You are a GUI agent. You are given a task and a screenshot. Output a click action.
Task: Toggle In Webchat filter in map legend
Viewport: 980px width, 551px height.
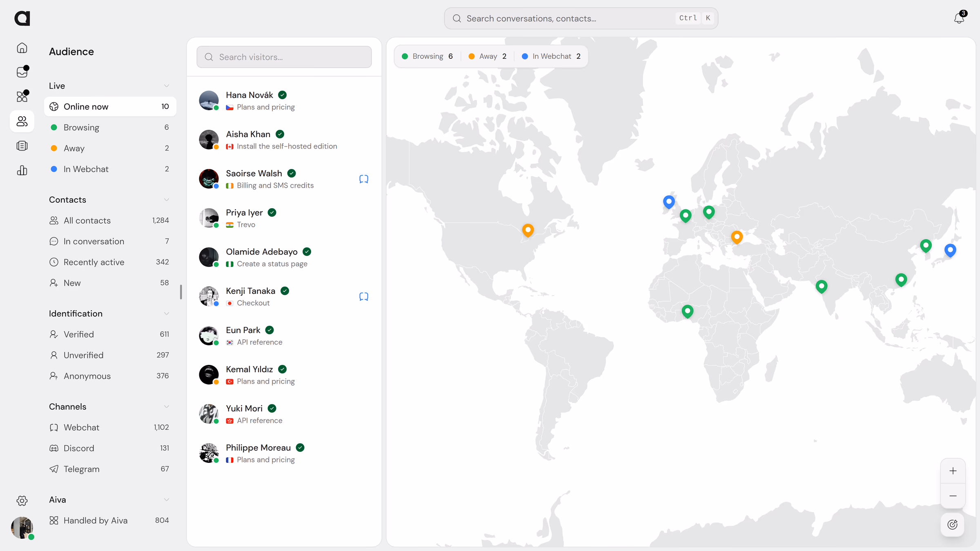coord(551,56)
